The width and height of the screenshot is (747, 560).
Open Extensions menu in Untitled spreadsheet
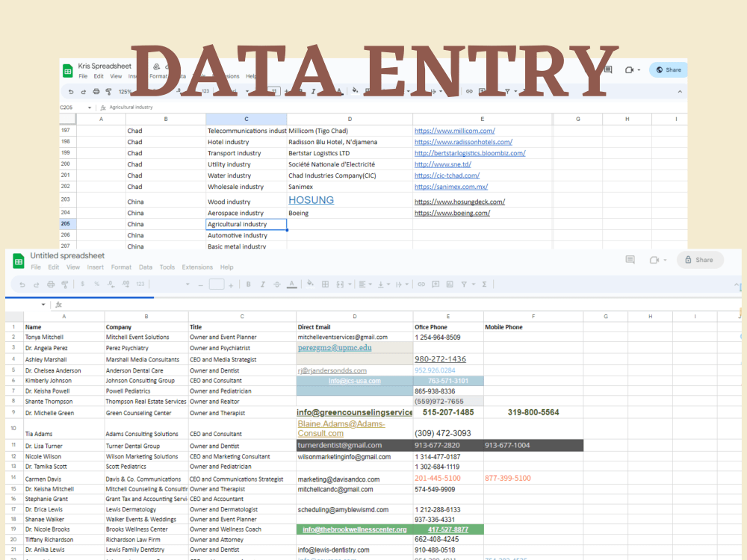point(197,267)
